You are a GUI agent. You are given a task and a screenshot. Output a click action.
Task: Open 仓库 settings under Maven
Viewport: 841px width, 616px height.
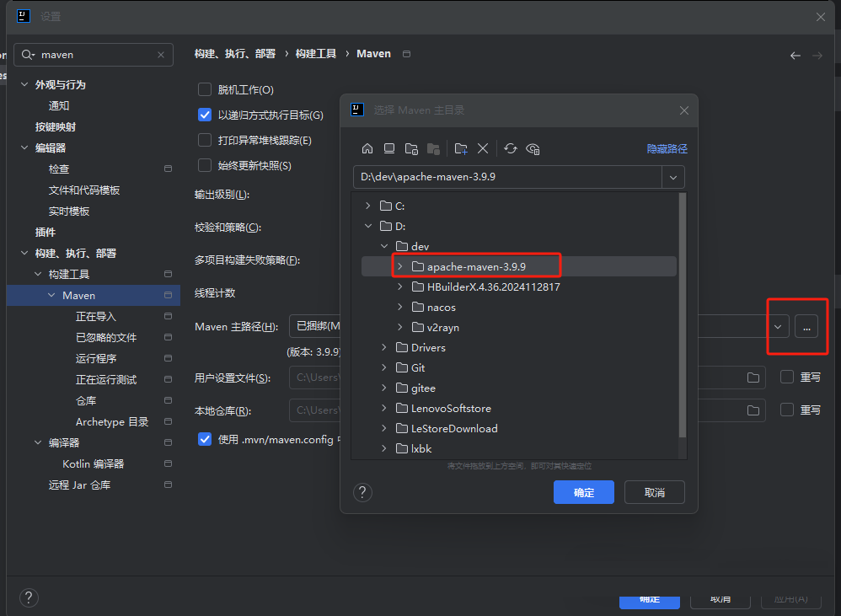tap(86, 400)
